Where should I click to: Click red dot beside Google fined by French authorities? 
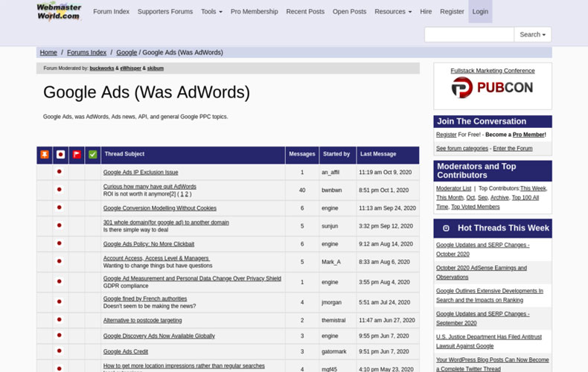click(60, 301)
